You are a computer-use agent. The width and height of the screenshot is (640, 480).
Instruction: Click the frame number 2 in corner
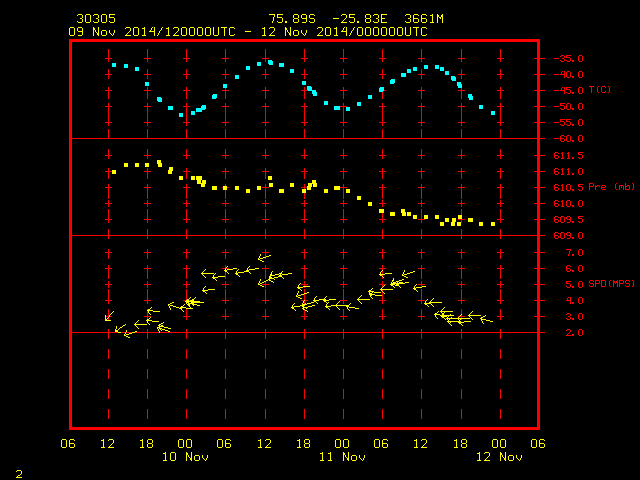click(19, 474)
